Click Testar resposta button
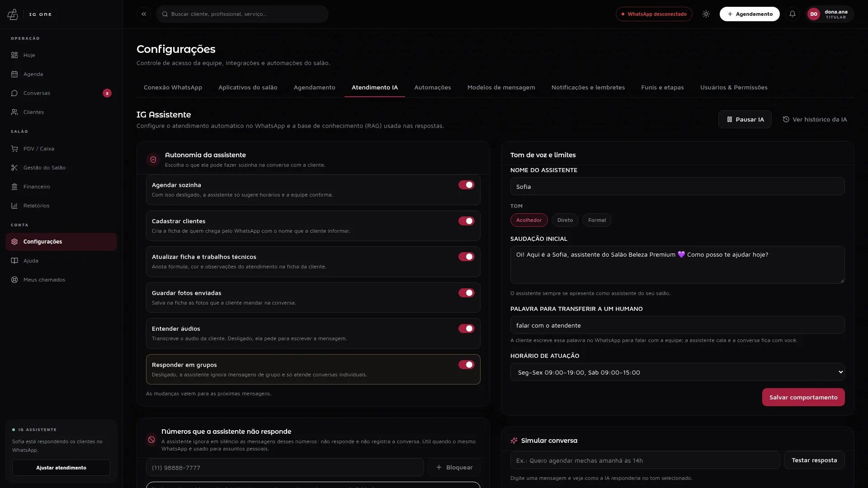 tap(814, 460)
